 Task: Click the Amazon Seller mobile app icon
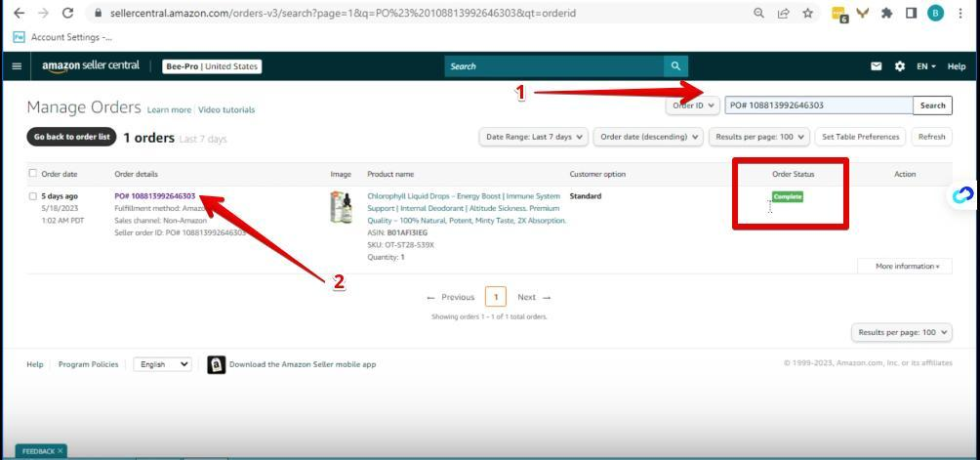click(x=216, y=365)
